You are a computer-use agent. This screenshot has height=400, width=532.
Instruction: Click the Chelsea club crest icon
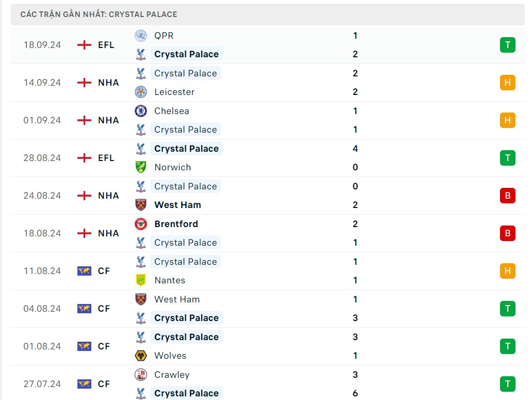click(140, 111)
